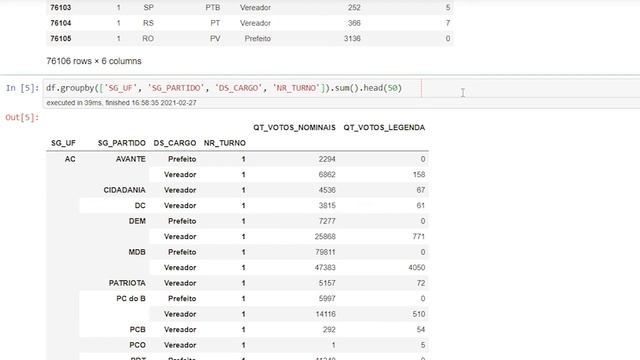Click the NR_TURNO index header
The width and height of the screenshot is (640, 360).
coord(225,143)
